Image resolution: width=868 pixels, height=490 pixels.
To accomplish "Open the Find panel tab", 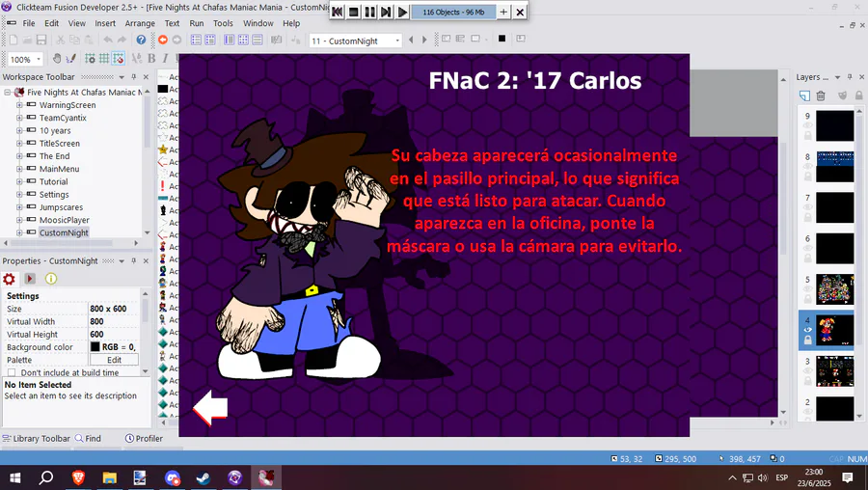I will click(x=89, y=438).
